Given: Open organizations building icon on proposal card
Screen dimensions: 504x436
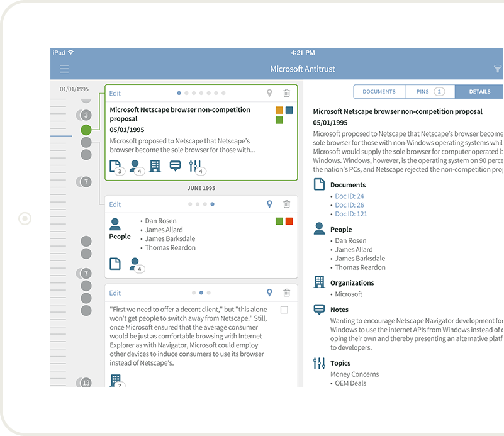Looking at the screenshot, I should click(x=155, y=166).
